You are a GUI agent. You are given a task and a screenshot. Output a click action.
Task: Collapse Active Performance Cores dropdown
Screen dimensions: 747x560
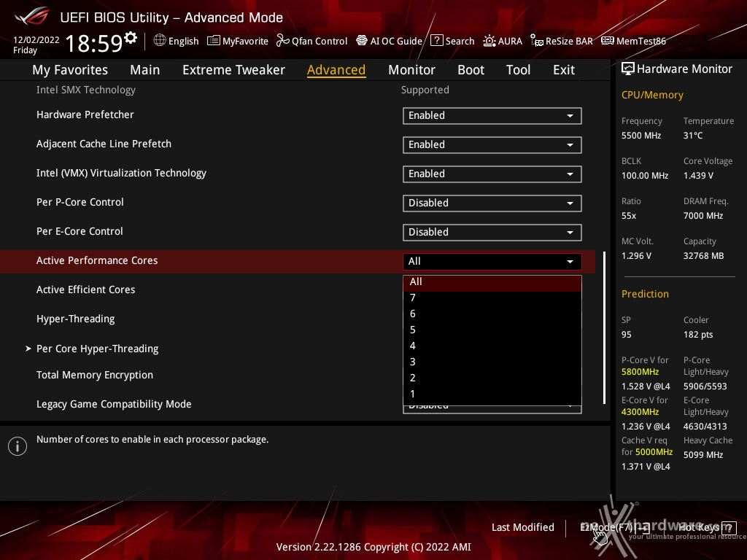(x=492, y=262)
